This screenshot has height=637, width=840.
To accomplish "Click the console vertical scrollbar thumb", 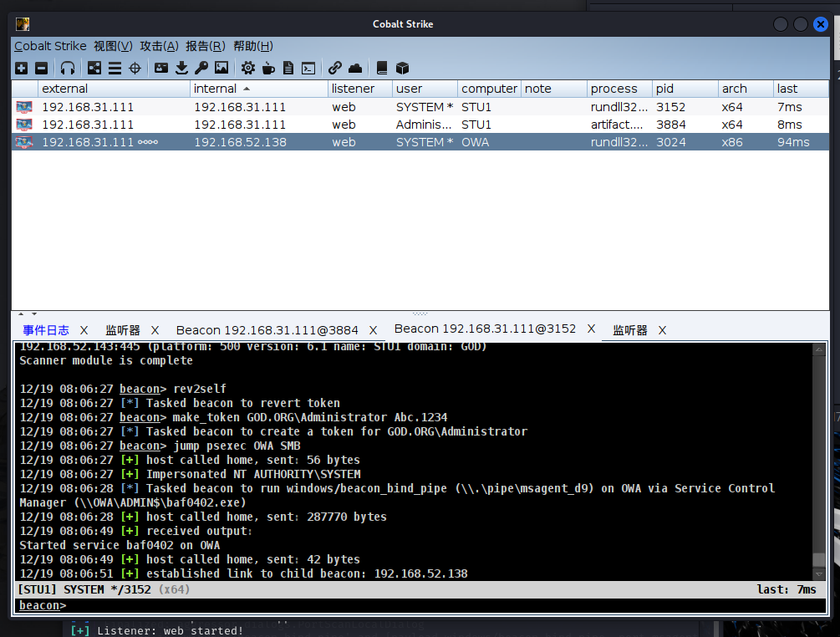I will tap(818, 559).
